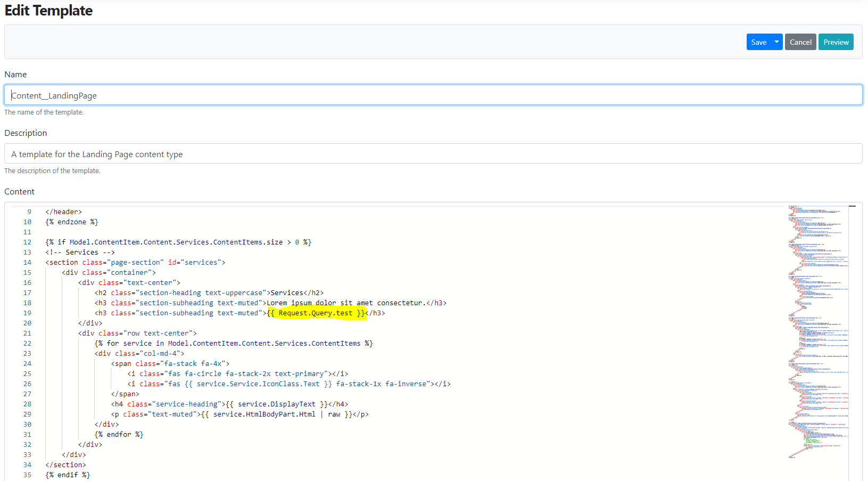Open the Save dropdown arrow
This screenshot has width=868, height=481.
coord(777,42)
